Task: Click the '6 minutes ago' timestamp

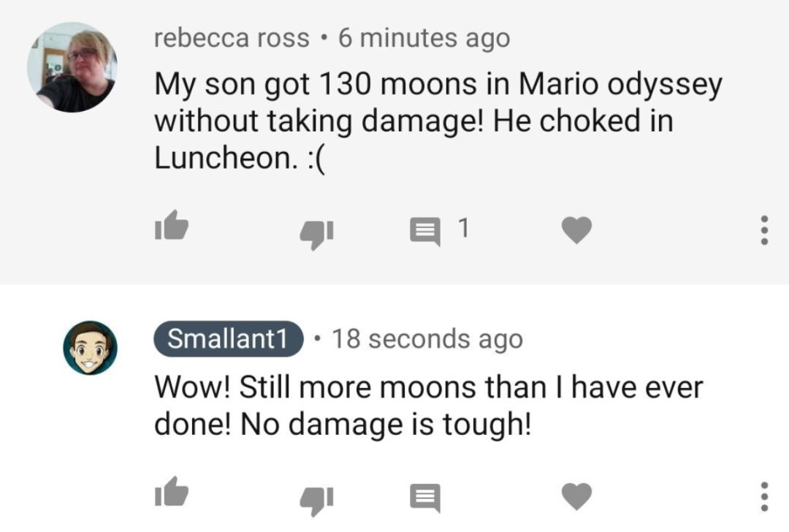Action: coord(424,38)
